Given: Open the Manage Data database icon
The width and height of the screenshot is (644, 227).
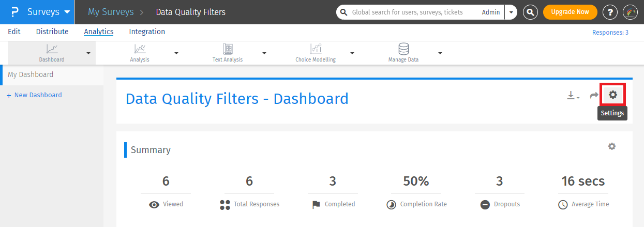Looking at the screenshot, I should (403, 49).
